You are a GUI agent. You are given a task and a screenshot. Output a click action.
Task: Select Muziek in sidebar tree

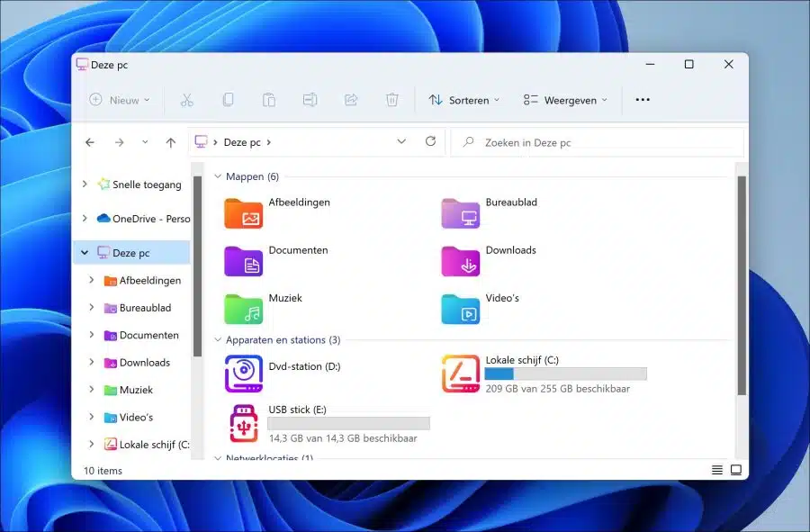pyautogui.click(x=128, y=390)
